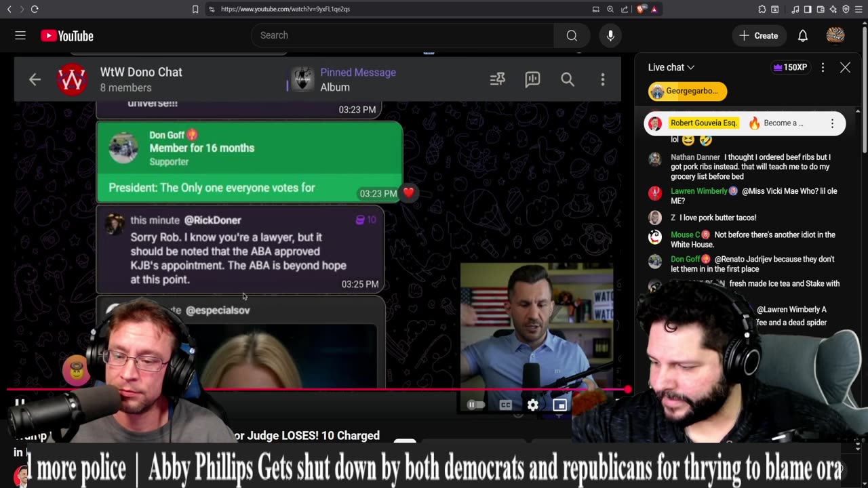Open the Brave wallet icon
The height and width of the screenshot is (488, 868).
pyautogui.click(x=821, y=9)
